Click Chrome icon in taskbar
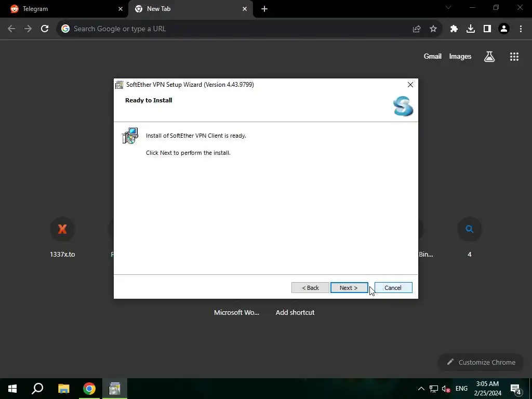 pyautogui.click(x=89, y=389)
